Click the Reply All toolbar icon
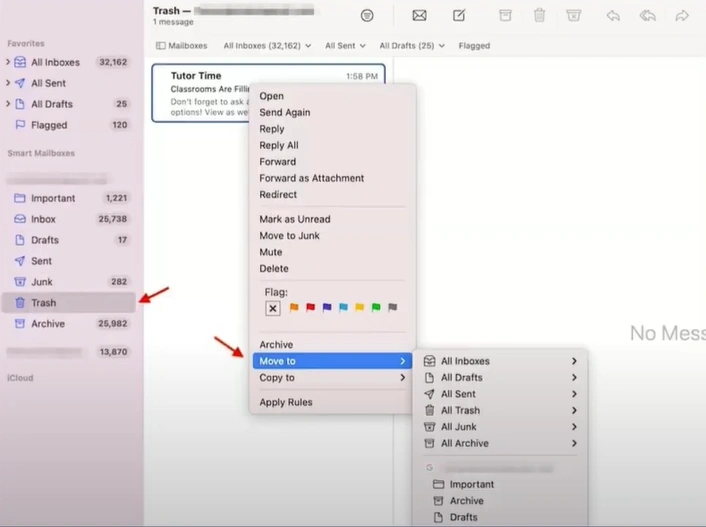The image size is (706, 527). 647,16
